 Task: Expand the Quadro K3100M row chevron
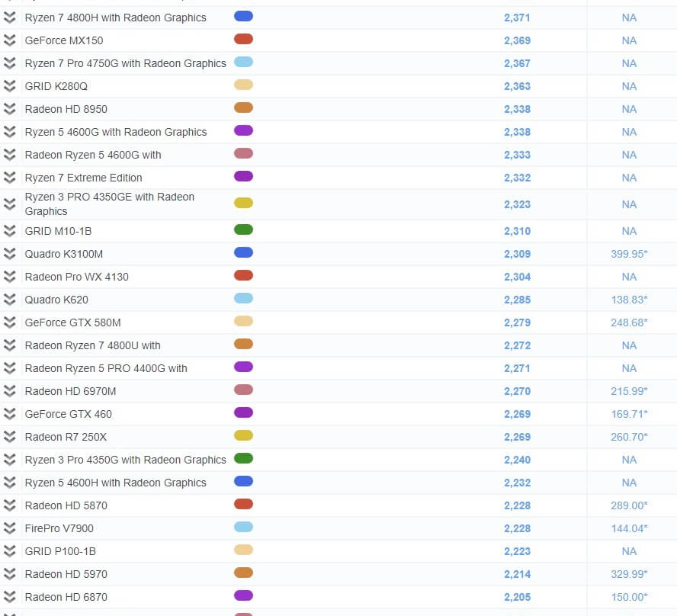pos(9,255)
